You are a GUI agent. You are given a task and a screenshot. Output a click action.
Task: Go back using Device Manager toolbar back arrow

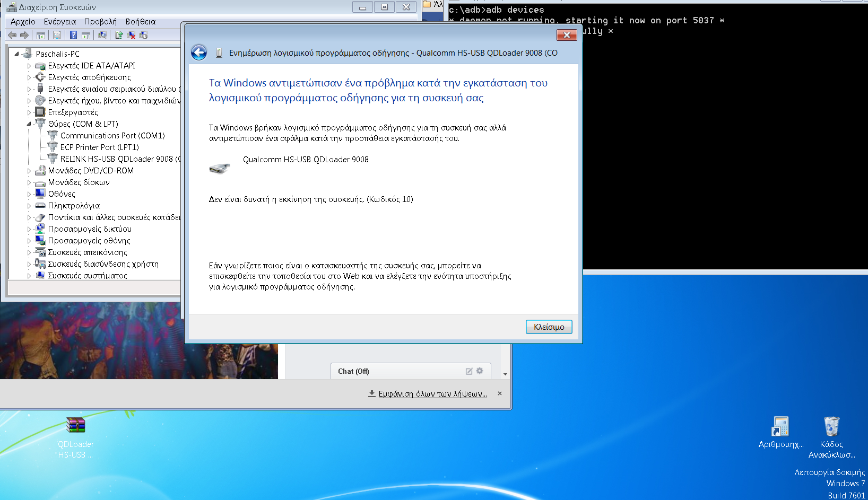pos(12,35)
